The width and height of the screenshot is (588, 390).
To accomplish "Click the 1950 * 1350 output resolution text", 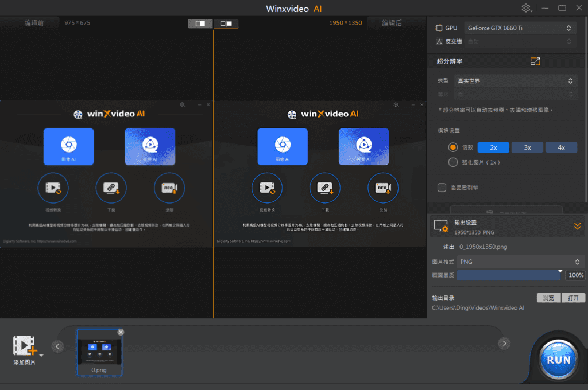I will (345, 23).
